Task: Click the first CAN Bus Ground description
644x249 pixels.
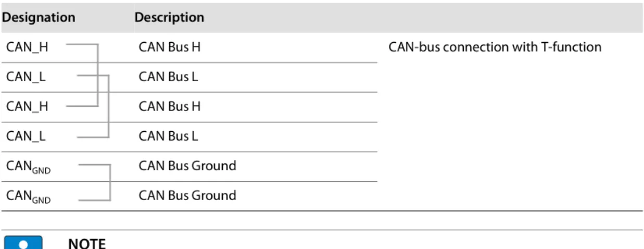Action: (187, 166)
